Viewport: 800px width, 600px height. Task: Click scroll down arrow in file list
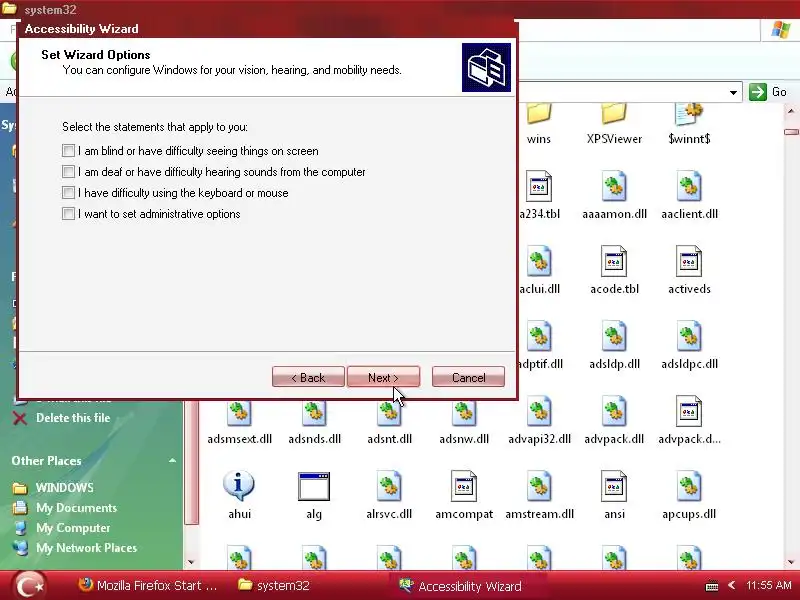click(791, 562)
